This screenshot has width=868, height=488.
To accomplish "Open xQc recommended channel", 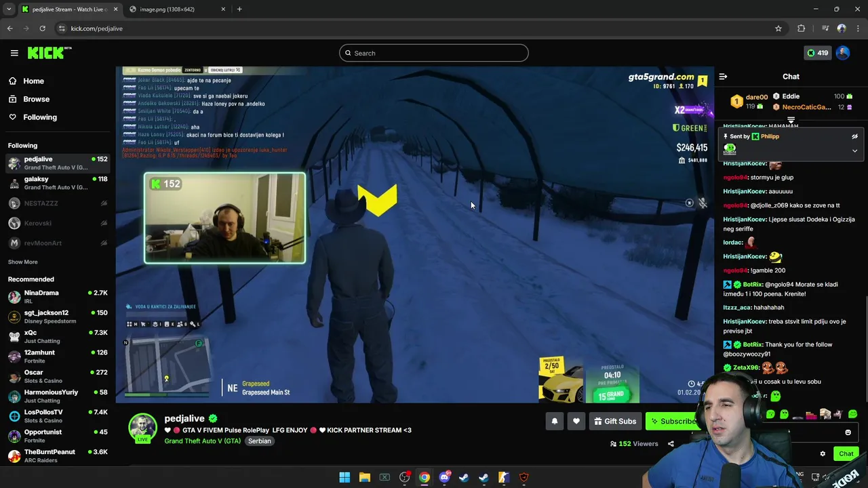I will (58, 336).
